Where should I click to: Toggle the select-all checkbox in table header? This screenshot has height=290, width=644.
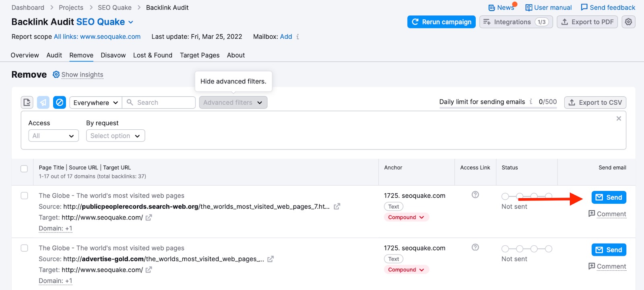tap(24, 169)
